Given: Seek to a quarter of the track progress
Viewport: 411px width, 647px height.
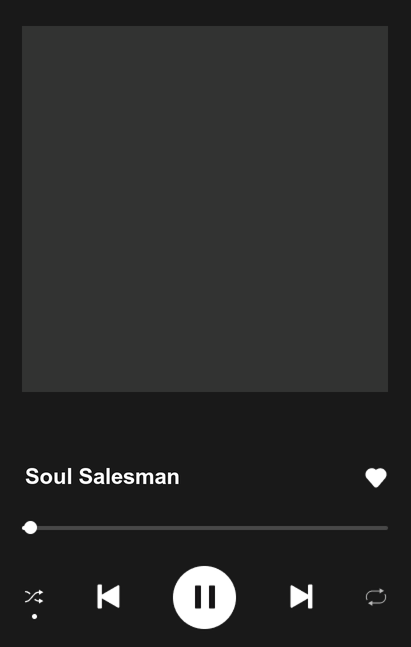Looking at the screenshot, I should point(113,528).
